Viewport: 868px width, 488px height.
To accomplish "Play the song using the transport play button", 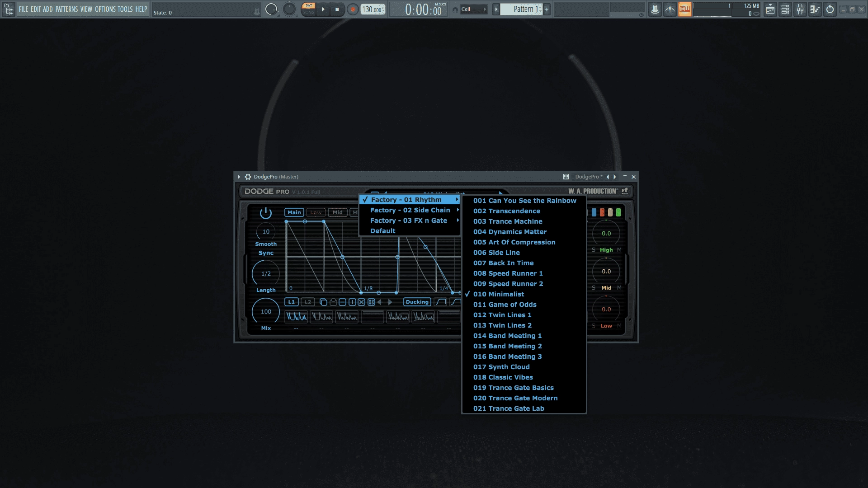I will (x=323, y=9).
